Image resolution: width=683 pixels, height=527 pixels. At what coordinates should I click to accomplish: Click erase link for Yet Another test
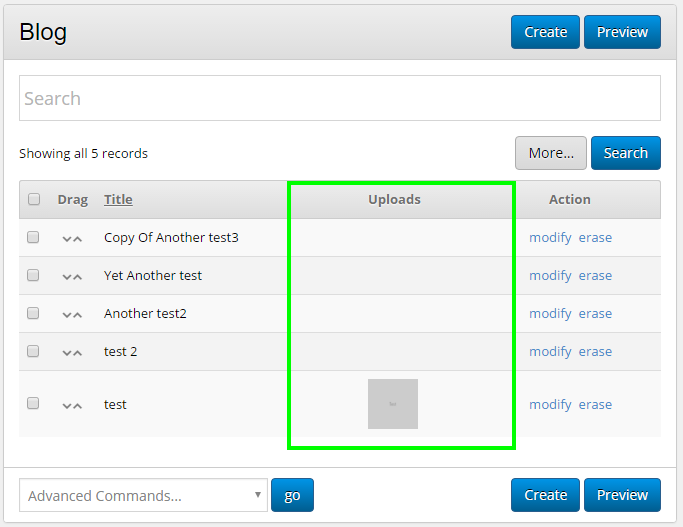(x=595, y=276)
